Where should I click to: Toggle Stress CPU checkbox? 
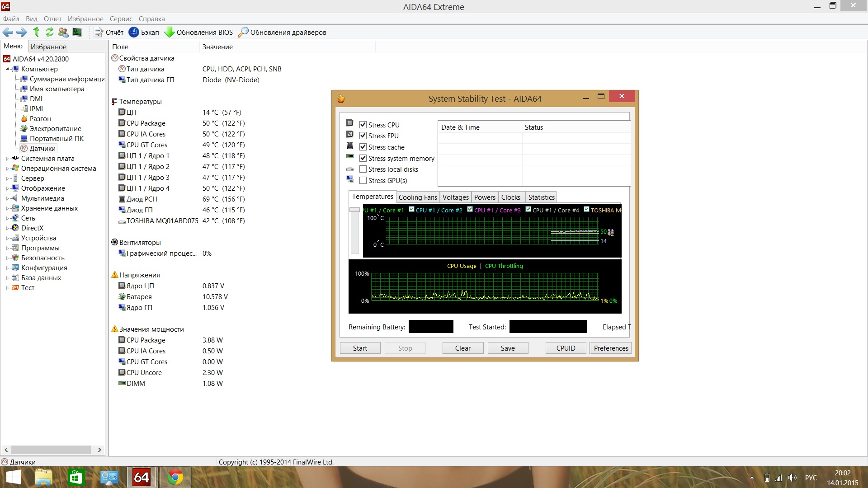[363, 125]
